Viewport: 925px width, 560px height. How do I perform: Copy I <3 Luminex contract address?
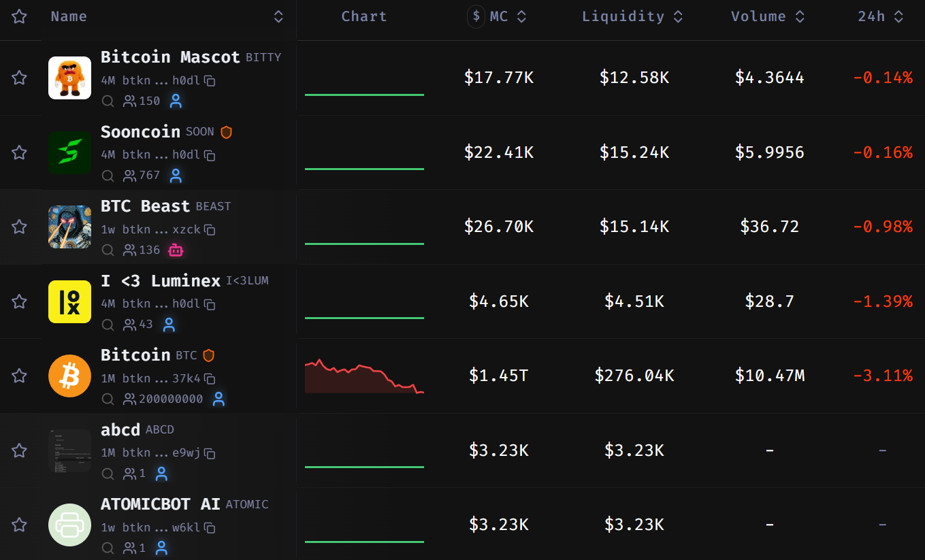(210, 304)
